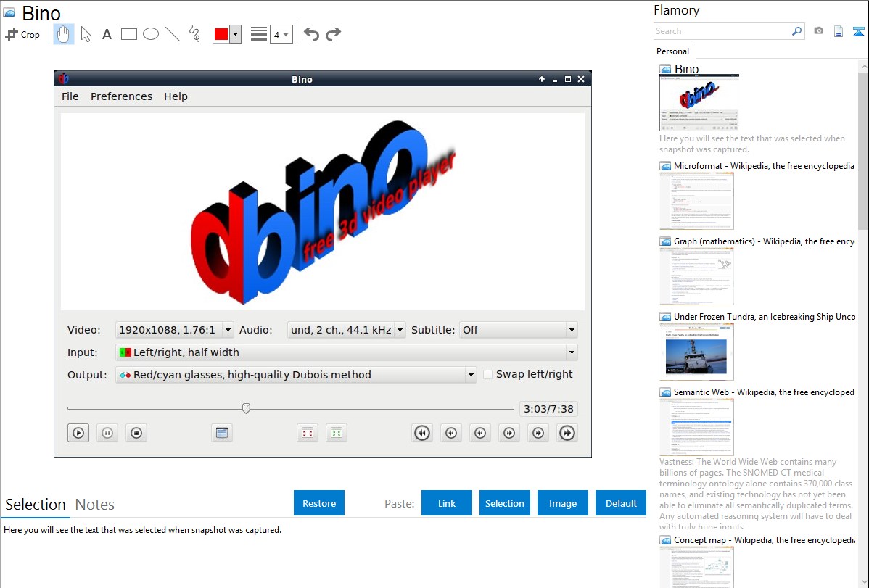Viewport: 869px width, 588px height.
Task: Click the red expand arrows icon
Action: coord(308,433)
